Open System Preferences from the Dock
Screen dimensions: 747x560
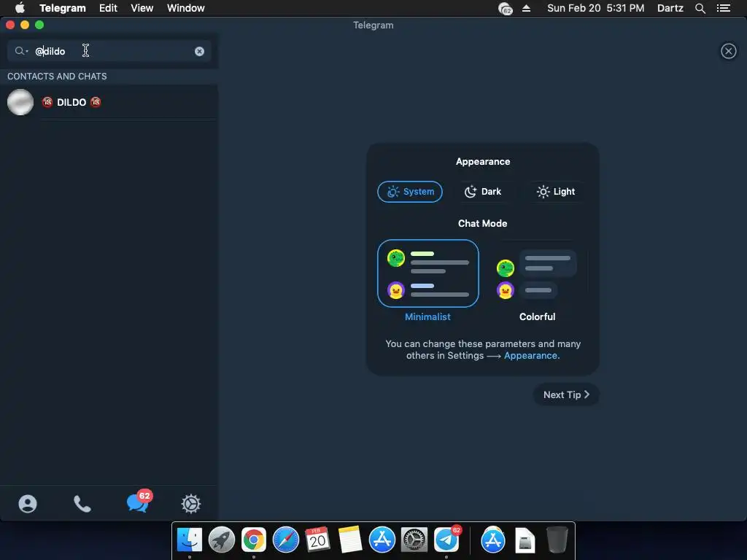(x=414, y=540)
